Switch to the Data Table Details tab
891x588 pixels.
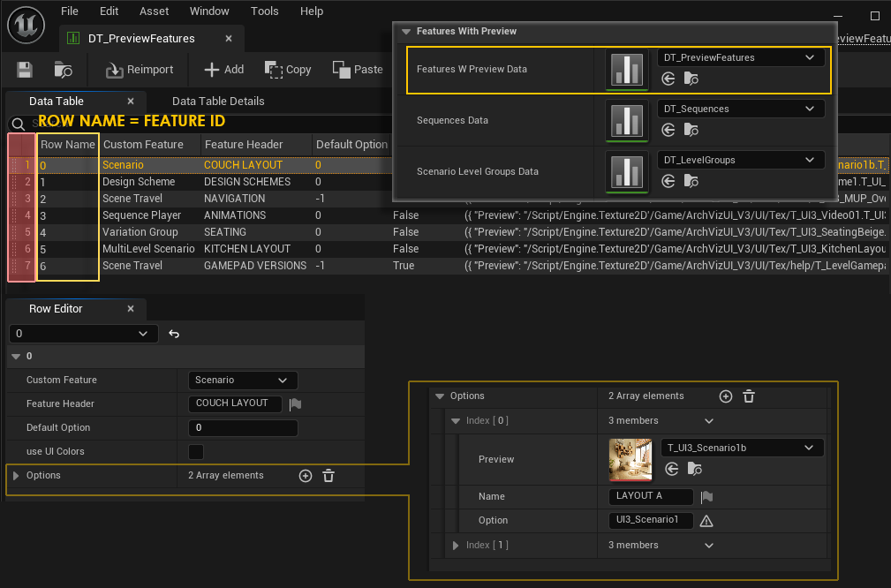tap(218, 102)
